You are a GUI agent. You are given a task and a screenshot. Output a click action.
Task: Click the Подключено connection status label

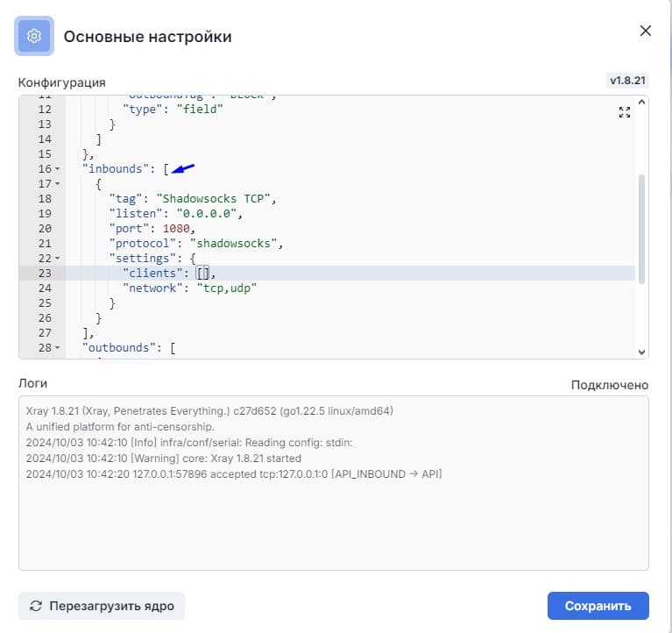click(609, 385)
